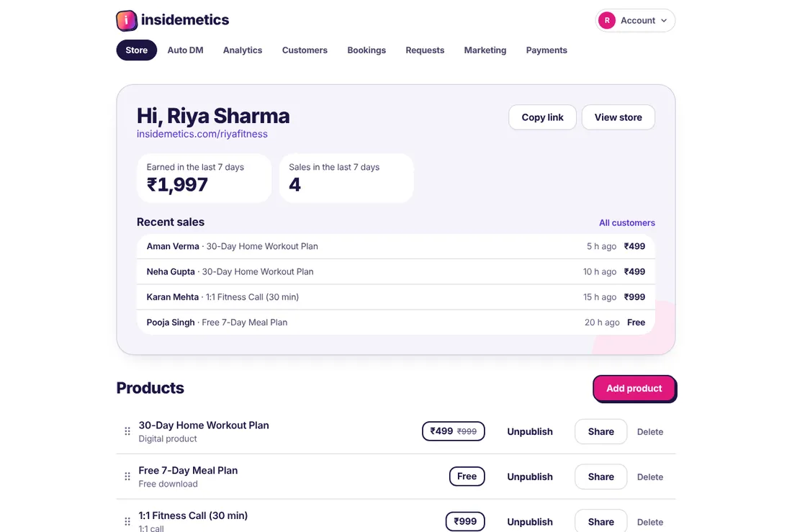Grab drag handle for 1:1 Fitness Call

click(x=127, y=521)
